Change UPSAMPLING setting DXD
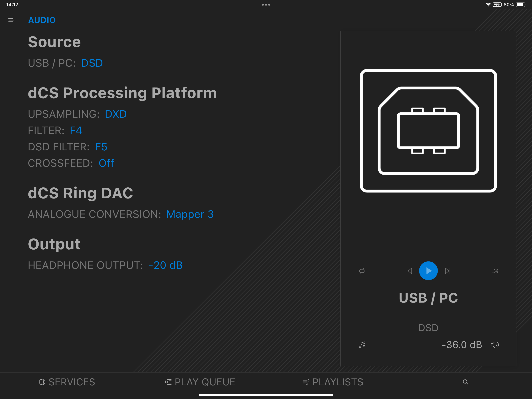This screenshot has width=532, height=399. [x=116, y=114]
